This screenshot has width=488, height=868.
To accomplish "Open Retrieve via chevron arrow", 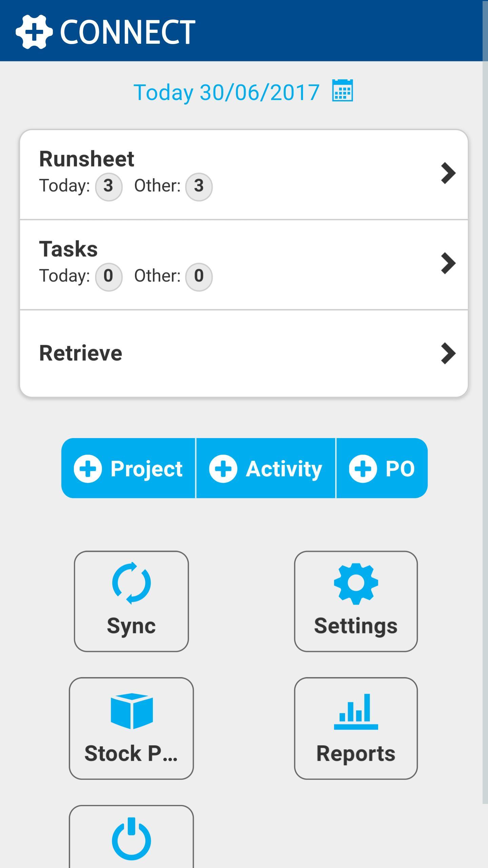I will pos(448,354).
